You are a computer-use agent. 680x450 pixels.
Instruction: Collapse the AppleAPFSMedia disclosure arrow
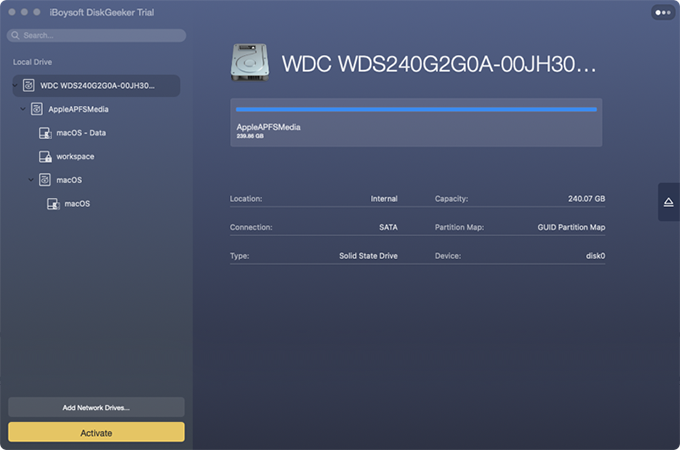click(23, 109)
